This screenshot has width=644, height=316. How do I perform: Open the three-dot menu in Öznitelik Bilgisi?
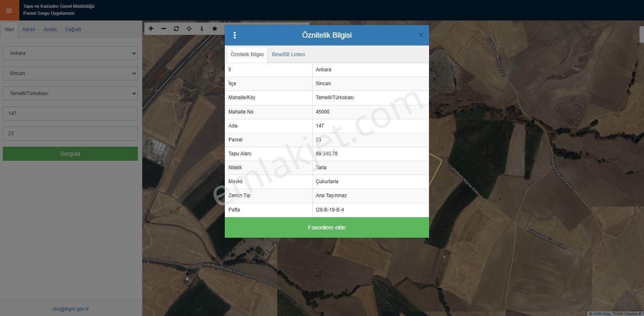235,35
